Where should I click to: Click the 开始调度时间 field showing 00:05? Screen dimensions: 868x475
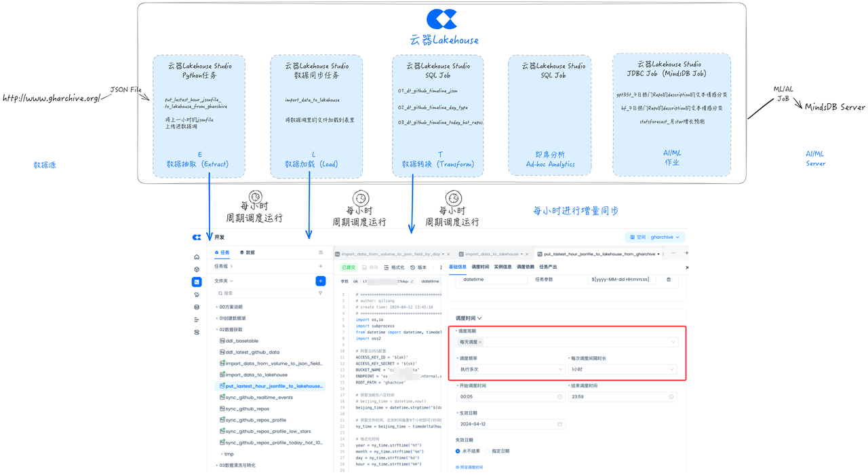(510, 397)
